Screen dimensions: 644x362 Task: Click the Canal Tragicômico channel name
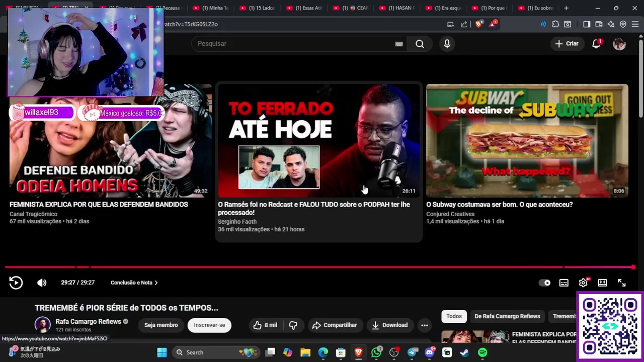[33, 214]
